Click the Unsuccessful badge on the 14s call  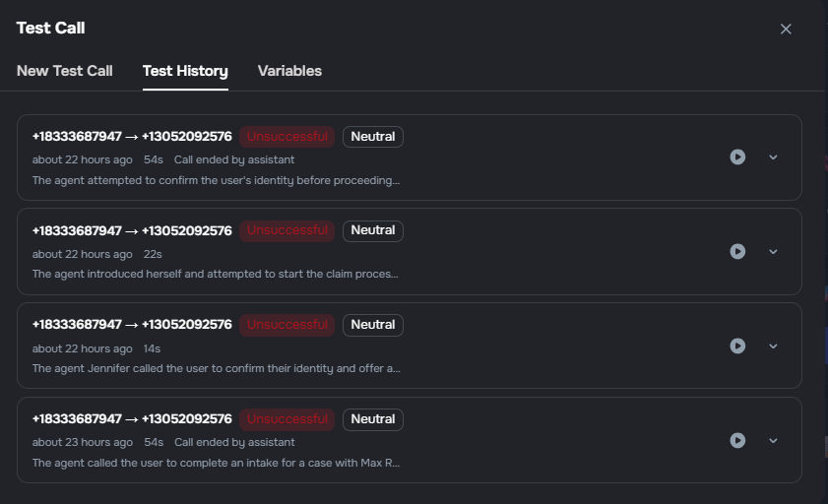click(x=287, y=325)
